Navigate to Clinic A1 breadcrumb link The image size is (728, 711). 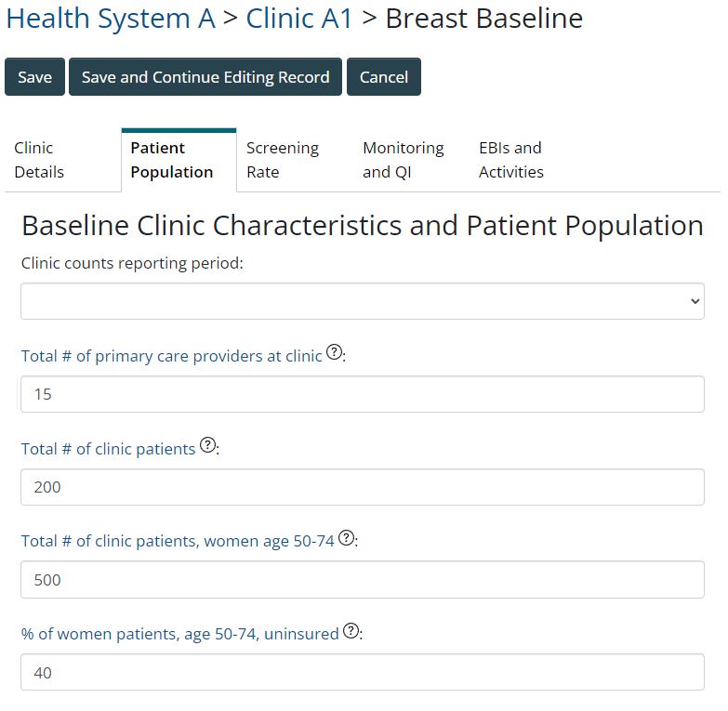[x=299, y=19]
